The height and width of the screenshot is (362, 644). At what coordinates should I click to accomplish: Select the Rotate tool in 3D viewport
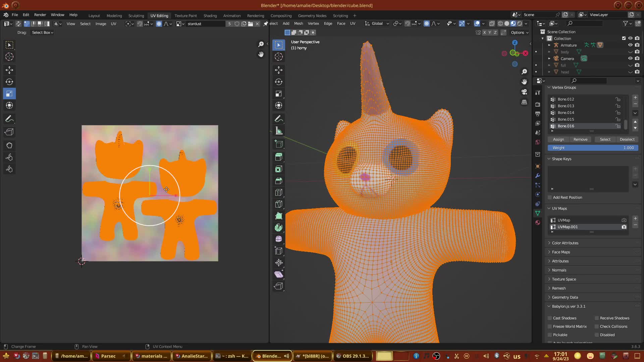tap(279, 82)
